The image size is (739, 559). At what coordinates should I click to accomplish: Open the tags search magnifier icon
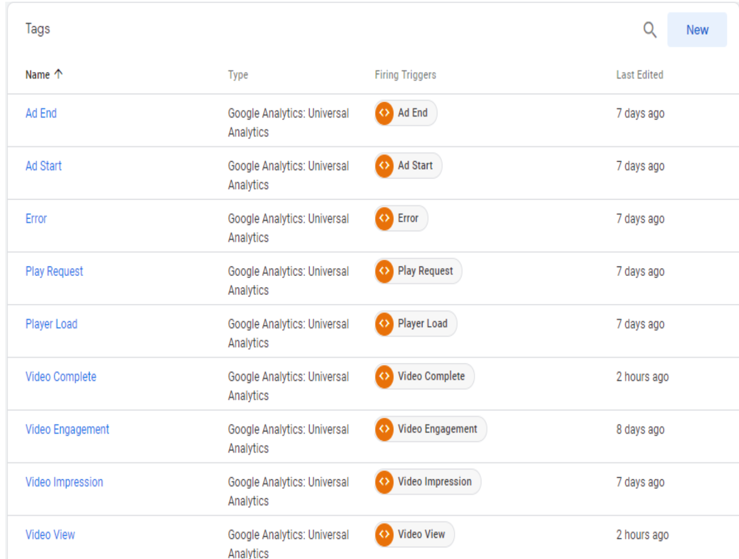[650, 30]
